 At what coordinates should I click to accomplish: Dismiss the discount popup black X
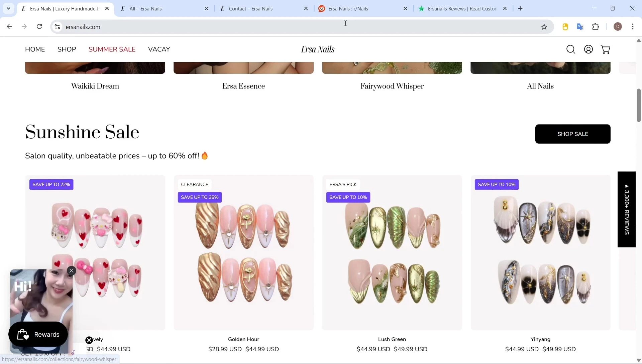pos(89,340)
